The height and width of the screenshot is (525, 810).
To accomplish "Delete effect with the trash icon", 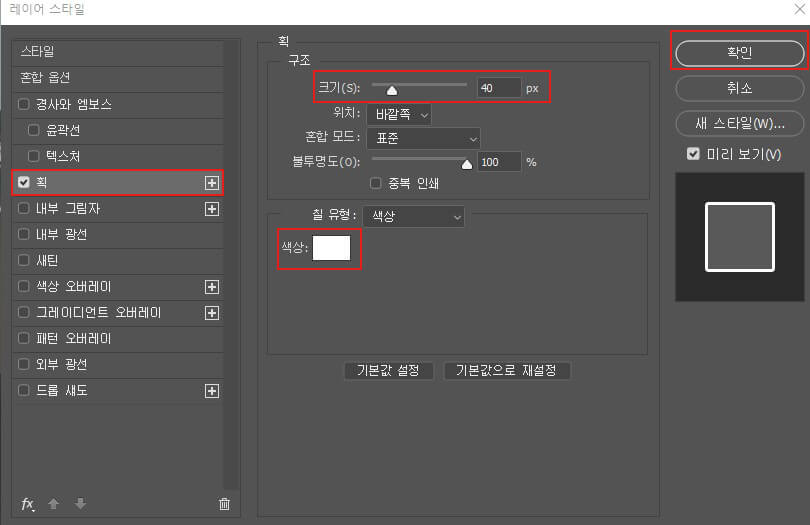I will [x=224, y=504].
